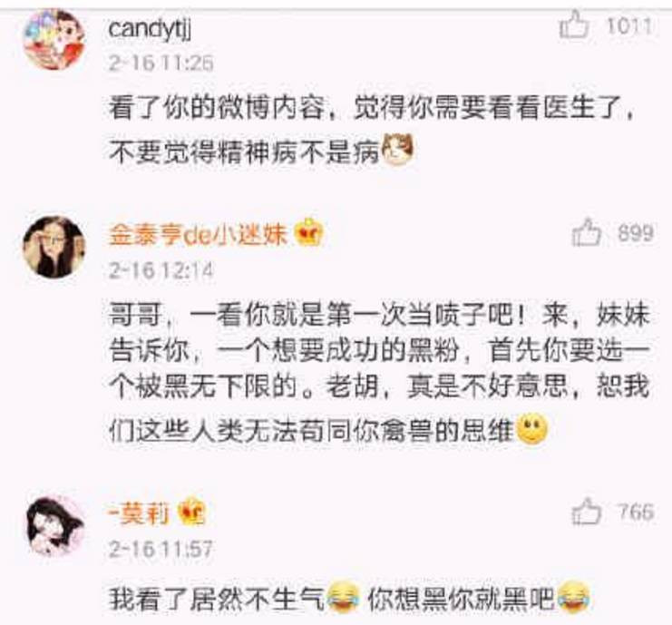Click crown badge beside 金泰亨de小迷妹
Image resolution: width=672 pixels, height=625 pixels.
[x=308, y=234]
